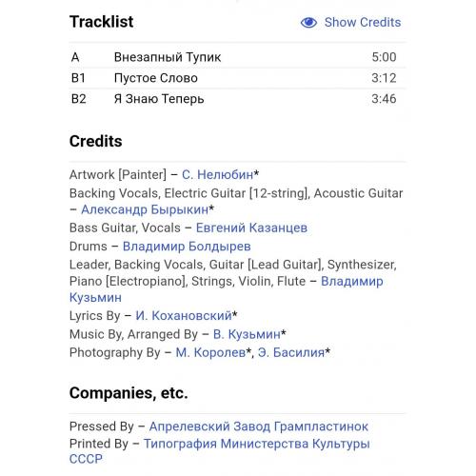This screenshot has height=476, width=476.
Task: Open В. Кузьмин music credit link
Action: tap(247, 334)
